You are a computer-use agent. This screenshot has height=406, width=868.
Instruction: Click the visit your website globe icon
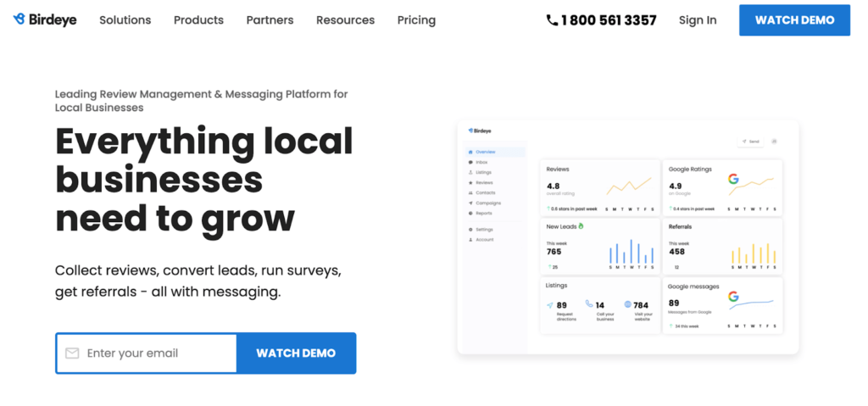coord(628,304)
